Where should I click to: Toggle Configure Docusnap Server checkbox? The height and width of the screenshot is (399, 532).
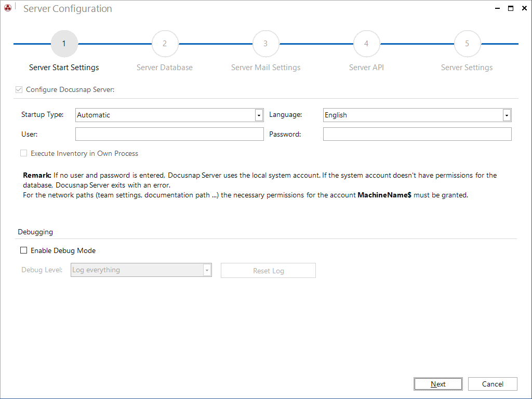(19, 89)
